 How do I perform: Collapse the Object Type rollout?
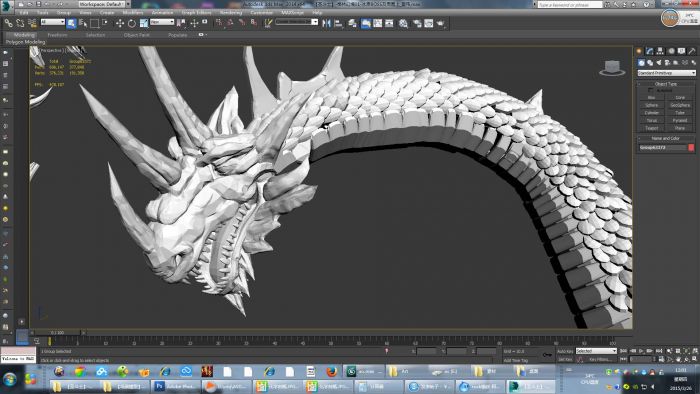(x=666, y=84)
